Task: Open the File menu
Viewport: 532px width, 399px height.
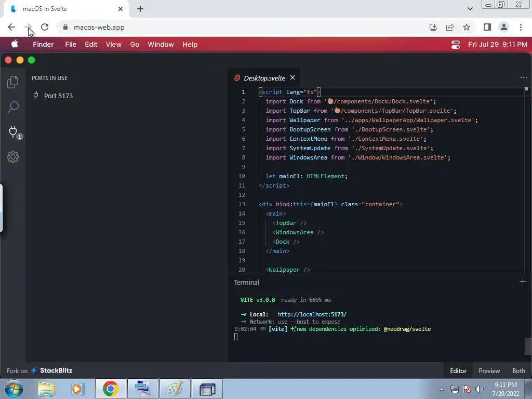Action: point(71,45)
